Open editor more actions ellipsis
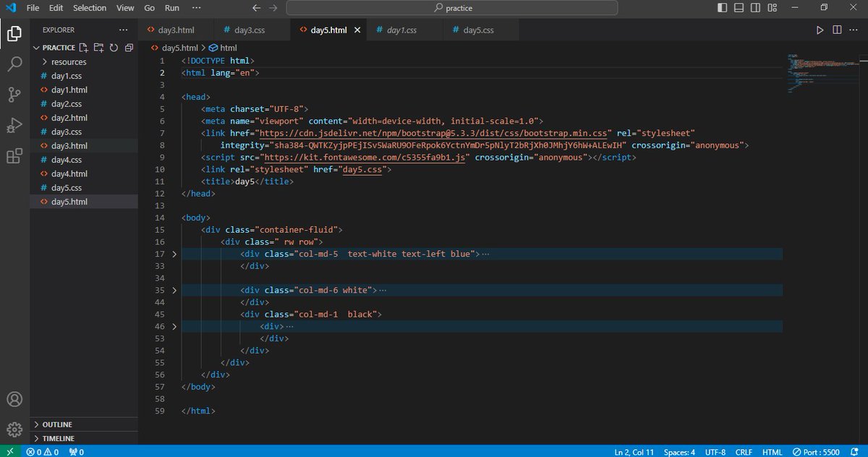This screenshot has width=868, height=457. (854, 30)
